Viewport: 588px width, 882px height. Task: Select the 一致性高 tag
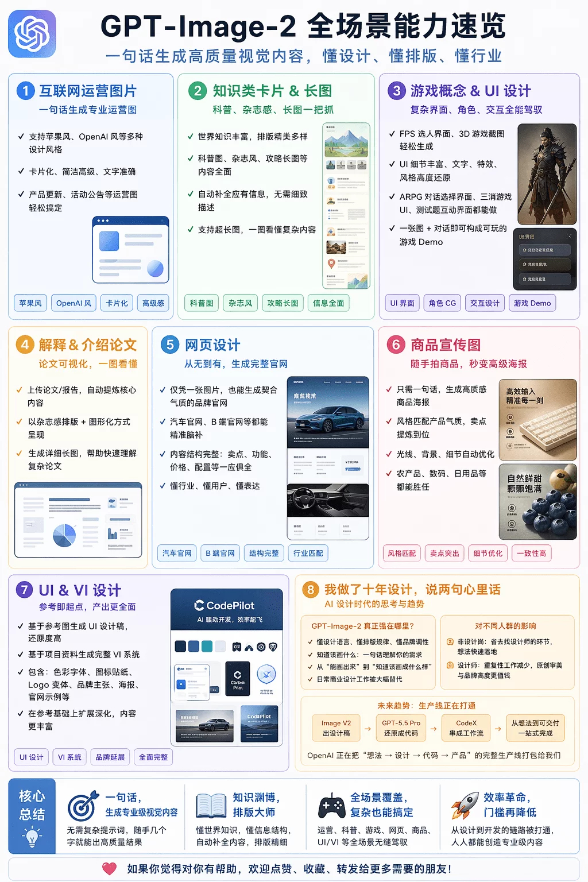point(532,554)
